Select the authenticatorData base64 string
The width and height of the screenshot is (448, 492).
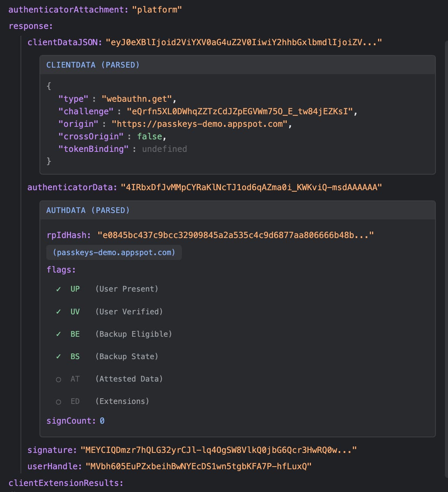pyautogui.click(x=251, y=186)
